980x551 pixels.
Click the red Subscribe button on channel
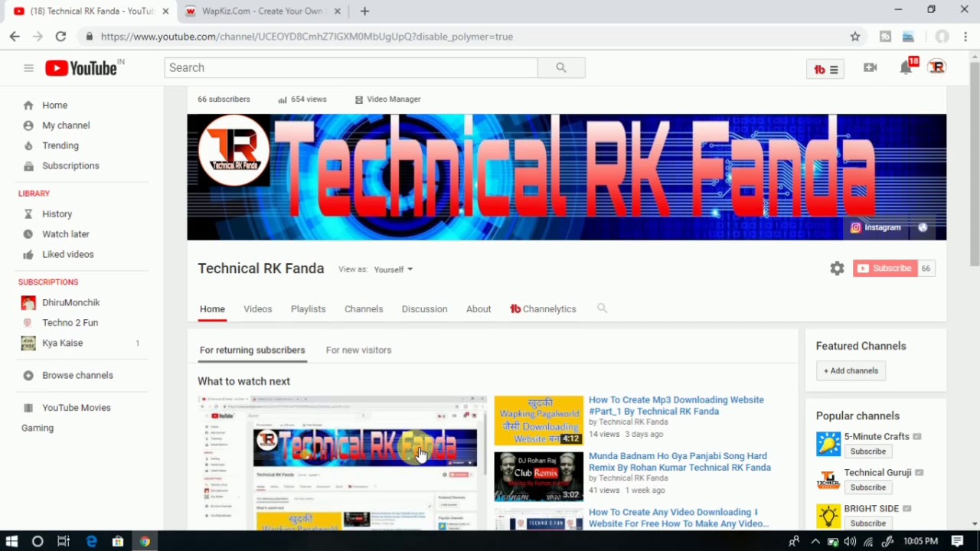pos(885,269)
